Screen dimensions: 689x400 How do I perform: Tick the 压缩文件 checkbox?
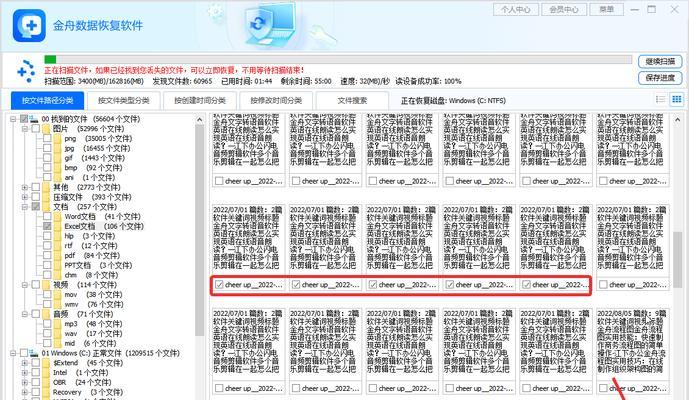(x=36, y=197)
